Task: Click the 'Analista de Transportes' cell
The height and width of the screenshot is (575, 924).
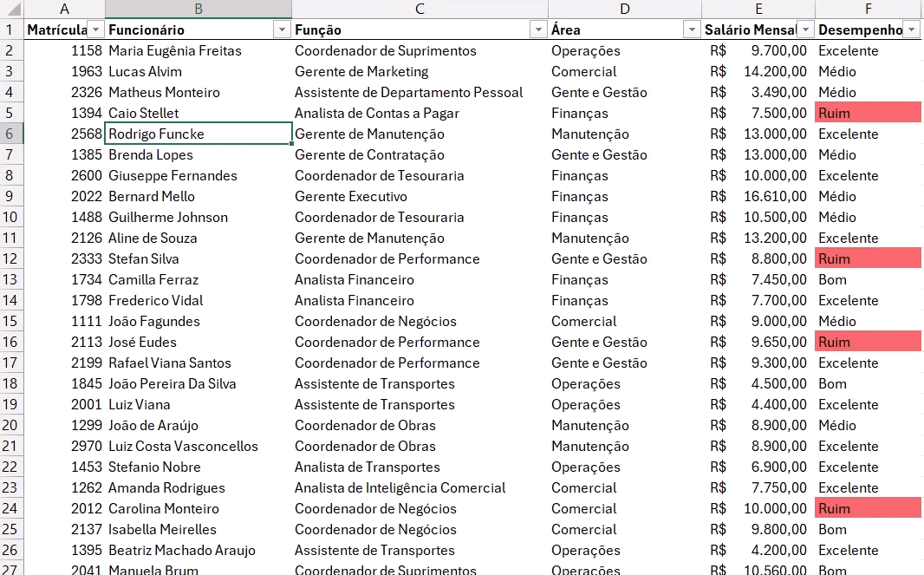Action: click(420, 467)
